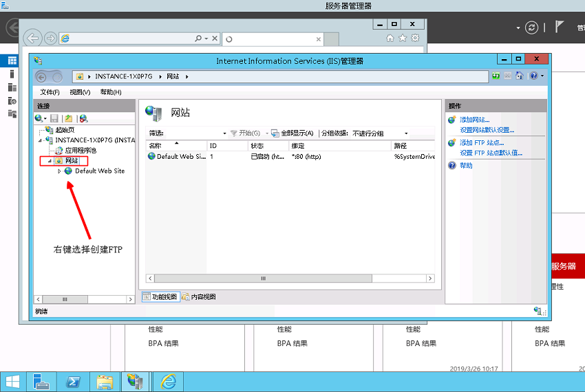Sort by the 绑定 column header
The height and width of the screenshot is (392, 585).
(x=340, y=146)
